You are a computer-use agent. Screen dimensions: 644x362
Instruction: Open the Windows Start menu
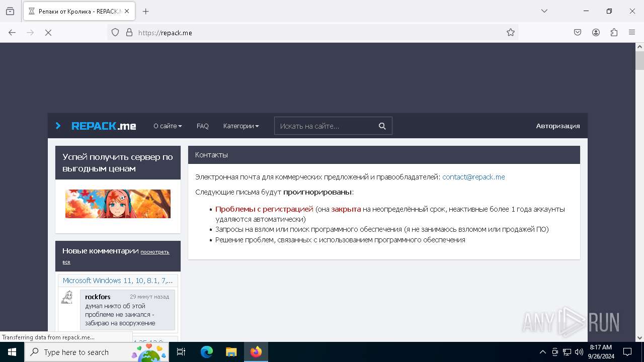coord(12,352)
